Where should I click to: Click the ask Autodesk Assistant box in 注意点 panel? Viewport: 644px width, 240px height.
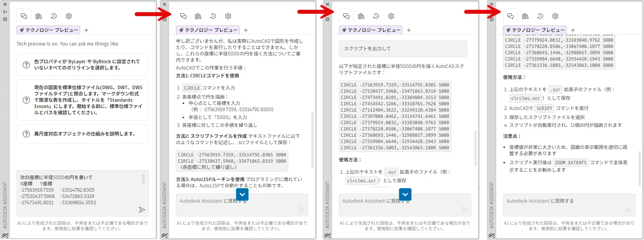569,205
